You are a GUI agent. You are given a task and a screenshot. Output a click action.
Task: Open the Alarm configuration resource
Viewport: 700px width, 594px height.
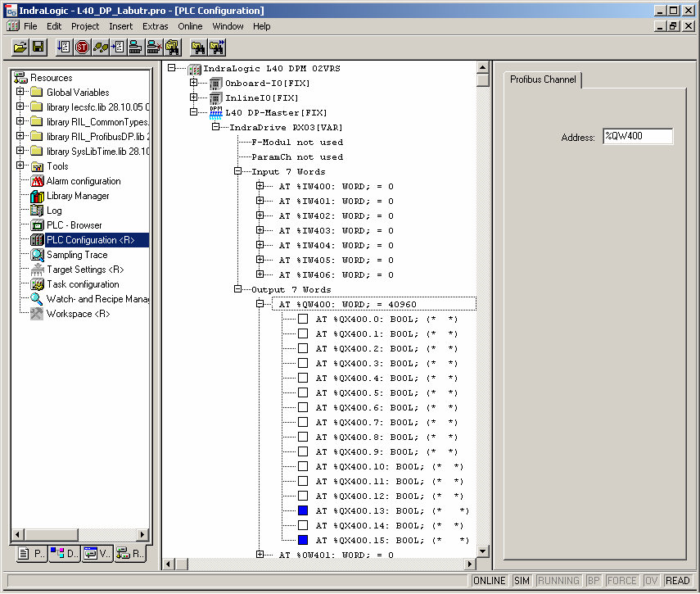[x=84, y=181]
